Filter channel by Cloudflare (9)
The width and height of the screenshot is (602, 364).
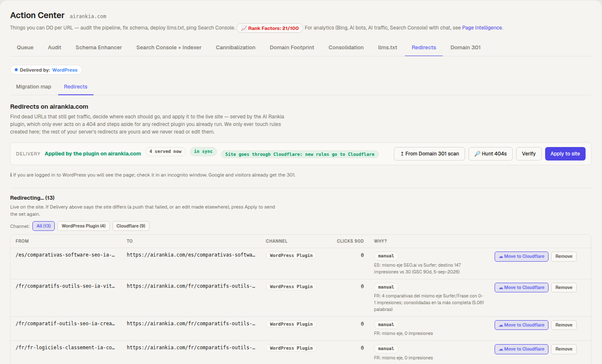(x=131, y=226)
